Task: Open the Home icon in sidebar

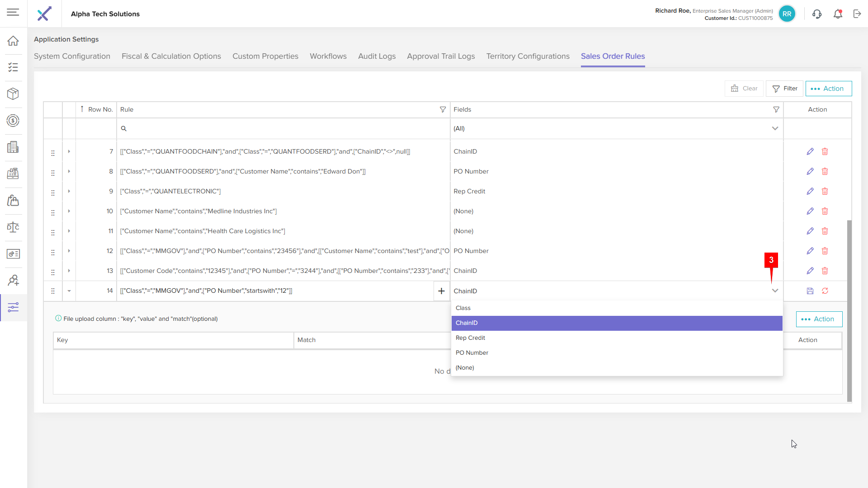Action: tap(13, 41)
